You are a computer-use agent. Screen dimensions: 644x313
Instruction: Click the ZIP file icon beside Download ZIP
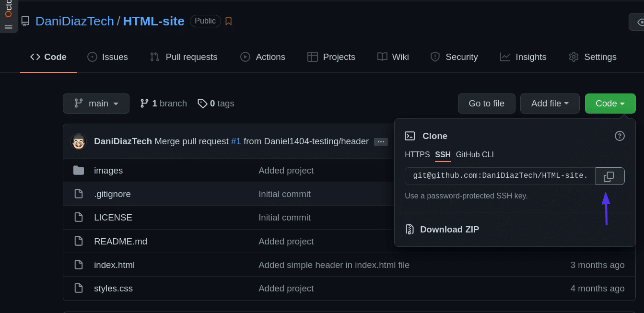click(x=410, y=229)
